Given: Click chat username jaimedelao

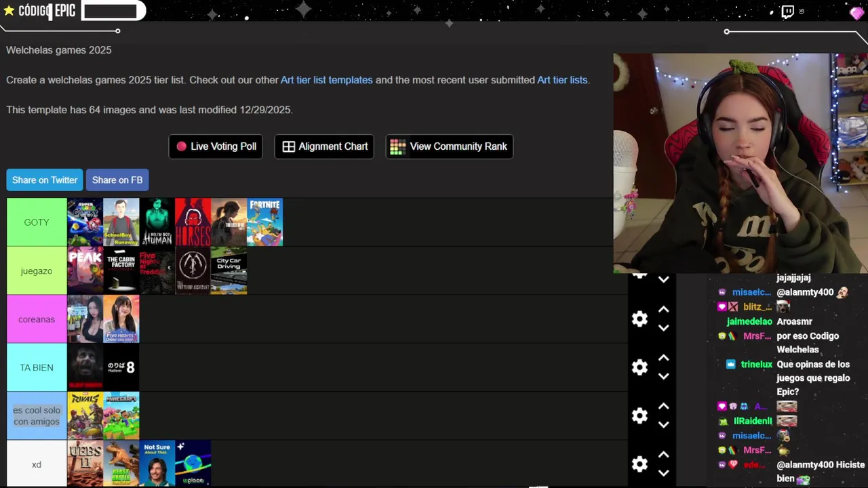Looking at the screenshot, I should (x=749, y=322).
